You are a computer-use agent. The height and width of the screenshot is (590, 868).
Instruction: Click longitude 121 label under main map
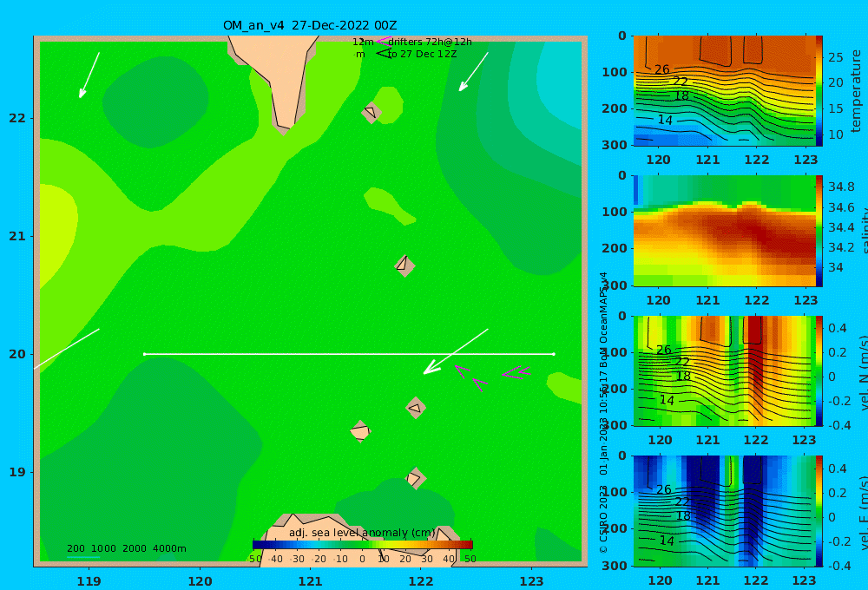(x=311, y=581)
